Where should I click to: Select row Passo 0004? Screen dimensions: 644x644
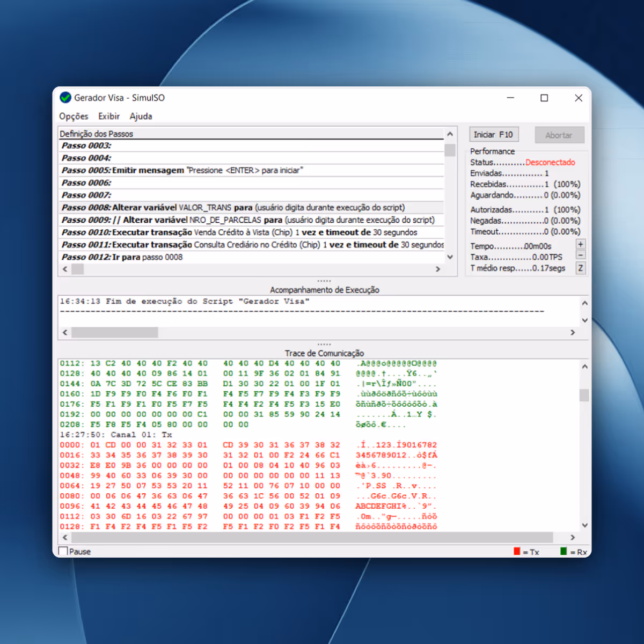click(x=251, y=158)
